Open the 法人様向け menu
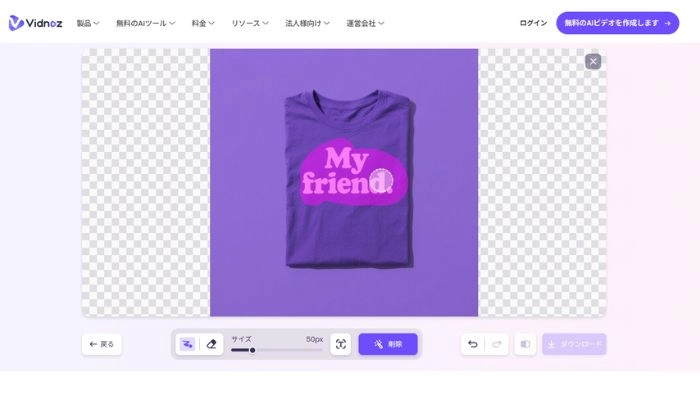 (x=307, y=23)
